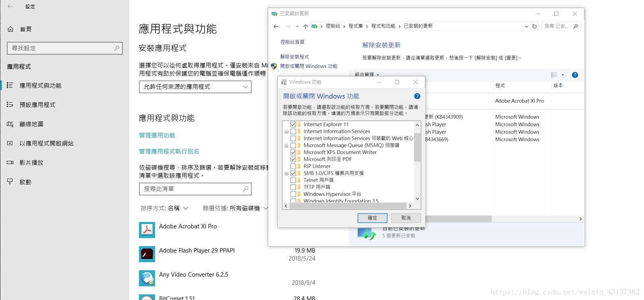Viewport: 644px width, 300px height.
Task: Check the Windows Hypervisor 平台 feature
Action: click(293, 194)
